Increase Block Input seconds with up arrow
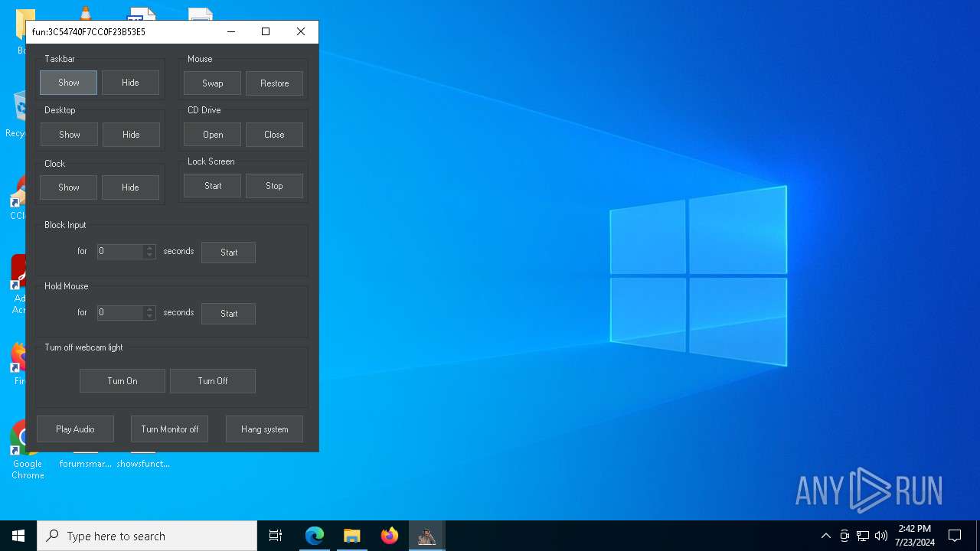 tap(150, 248)
